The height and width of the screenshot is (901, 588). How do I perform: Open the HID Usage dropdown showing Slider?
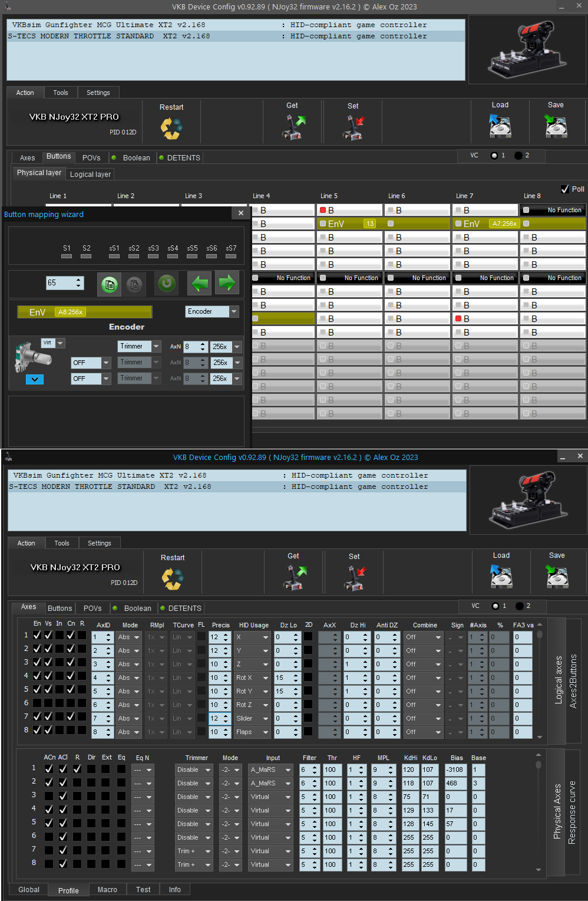click(252, 719)
